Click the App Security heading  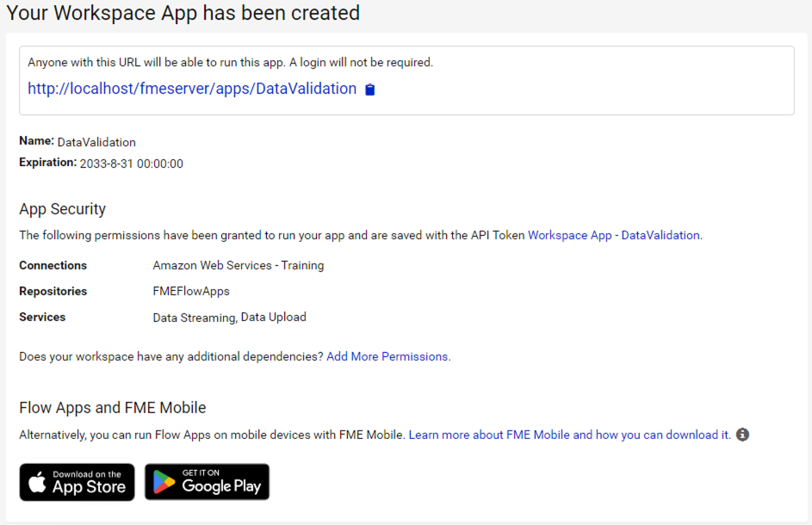tap(62, 209)
